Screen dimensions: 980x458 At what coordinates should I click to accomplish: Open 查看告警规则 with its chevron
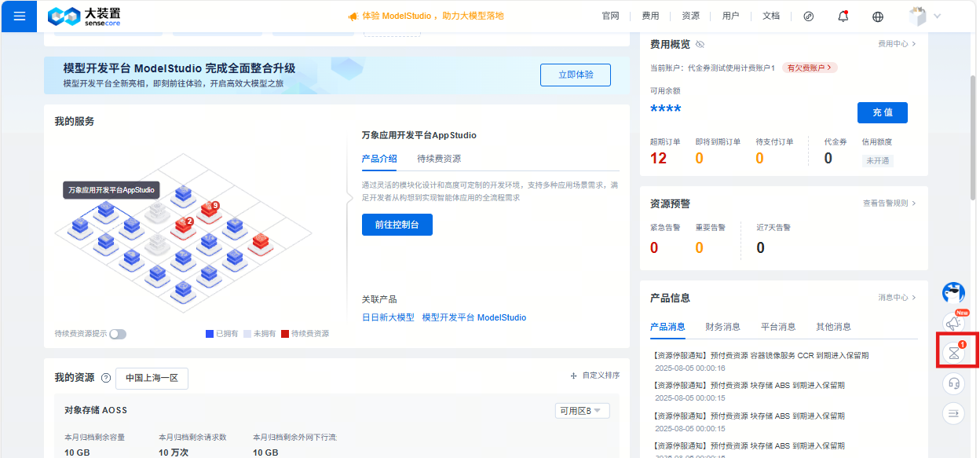pos(890,203)
